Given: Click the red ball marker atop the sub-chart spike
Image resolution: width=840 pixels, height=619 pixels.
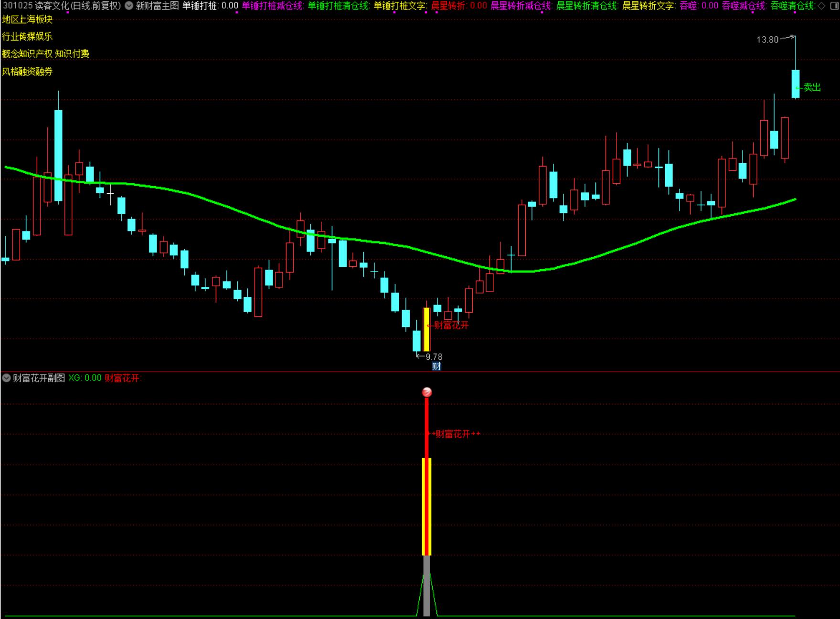Looking at the screenshot, I should (x=427, y=392).
